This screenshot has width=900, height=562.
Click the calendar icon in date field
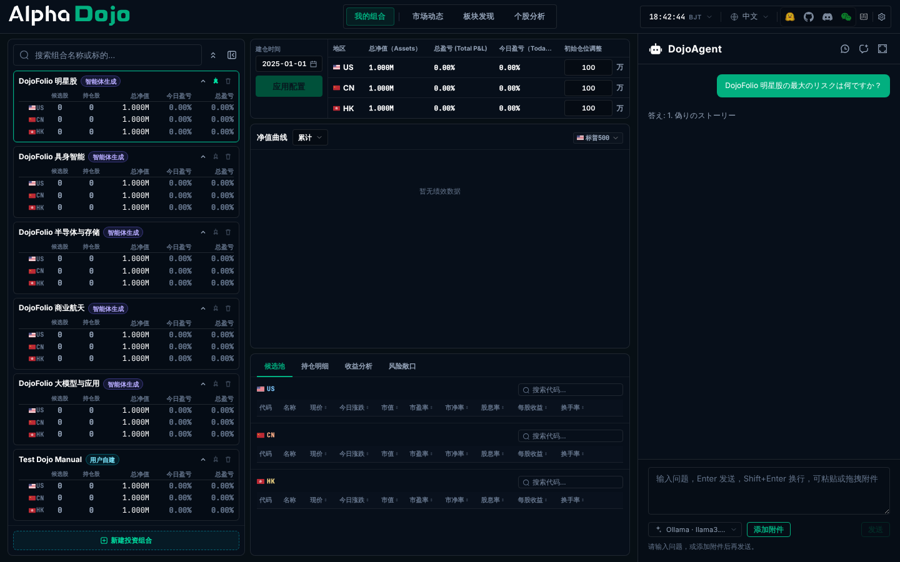(x=313, y=64)
